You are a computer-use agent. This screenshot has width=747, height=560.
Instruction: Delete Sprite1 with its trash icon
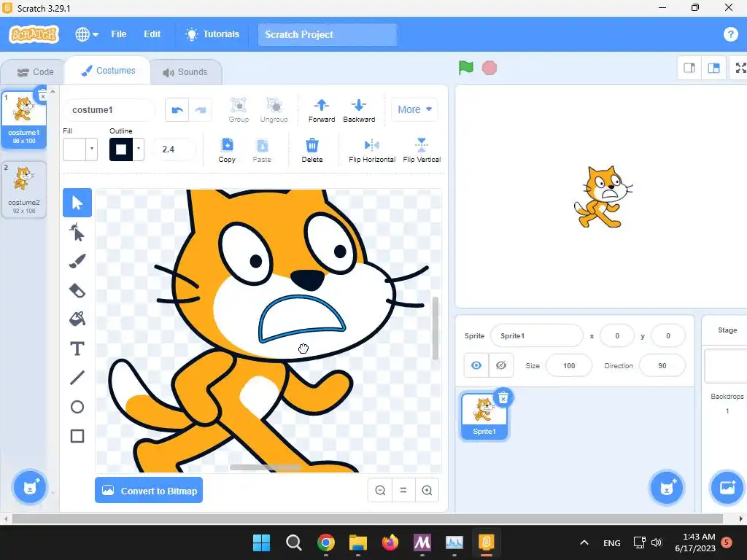[503, 398]
